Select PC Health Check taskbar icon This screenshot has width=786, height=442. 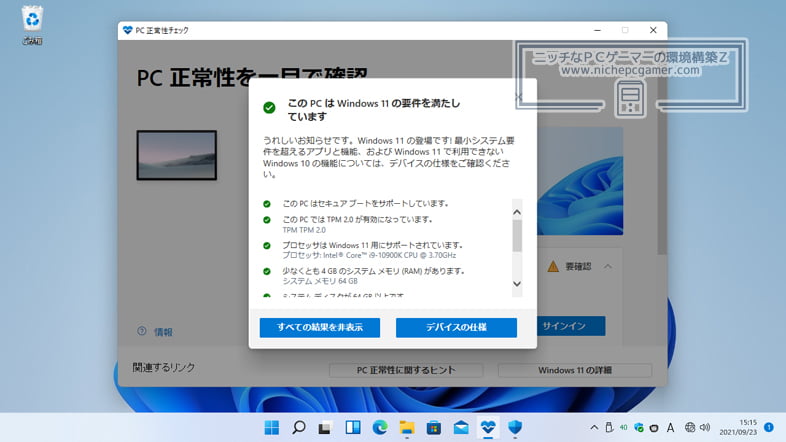pos(488,427)
